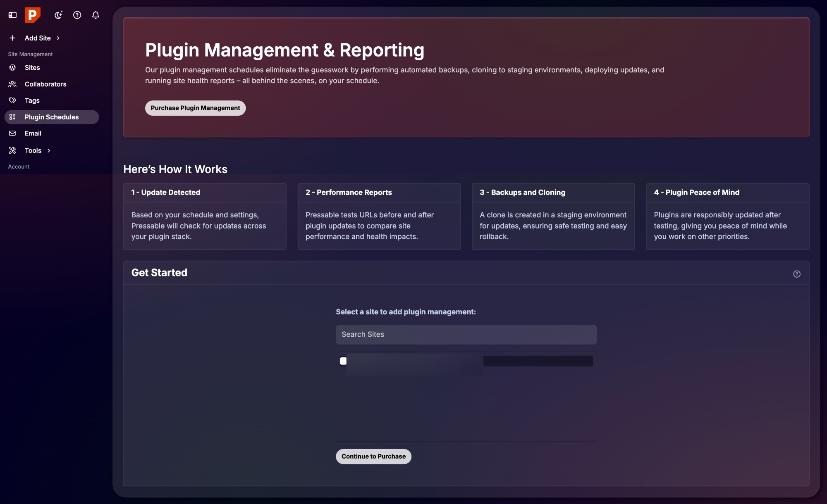
Task: Open Sites from Site Management menu
Action: pyautogui.click(x=32, y=67)
